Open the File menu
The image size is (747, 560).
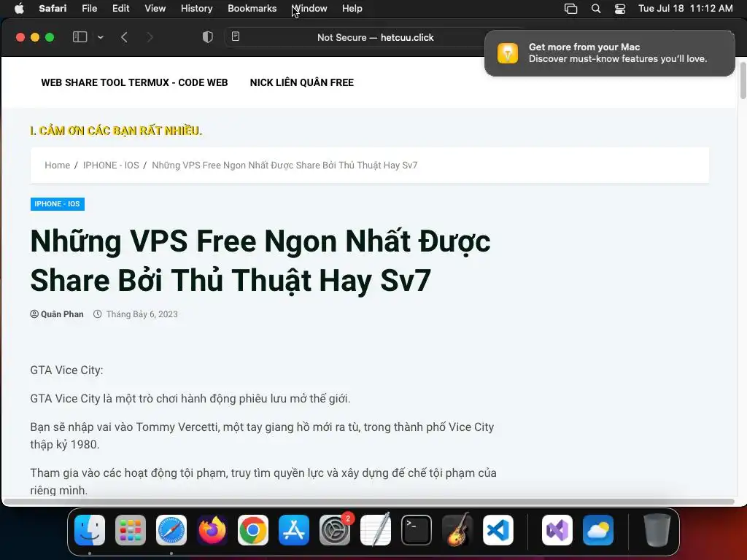(89, 9)
